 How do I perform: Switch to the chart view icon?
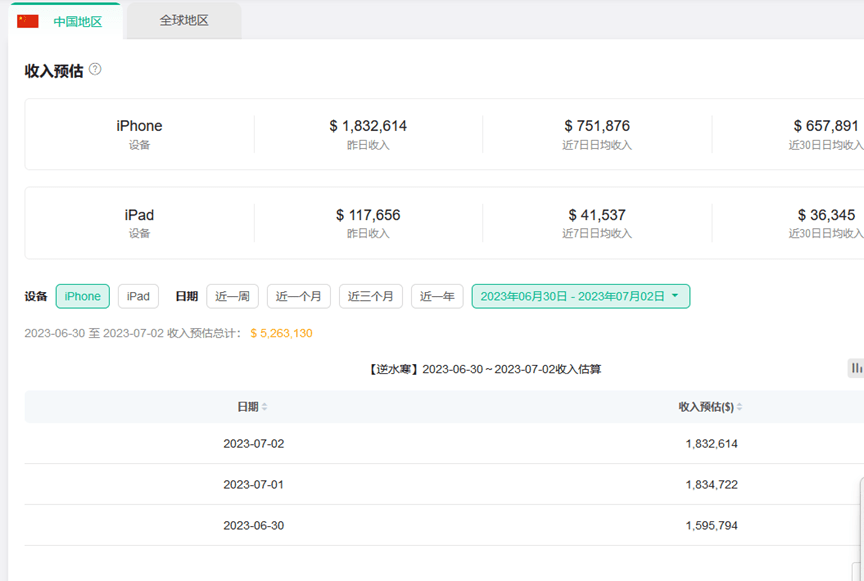pyautogui.click(x=856, y=368)
